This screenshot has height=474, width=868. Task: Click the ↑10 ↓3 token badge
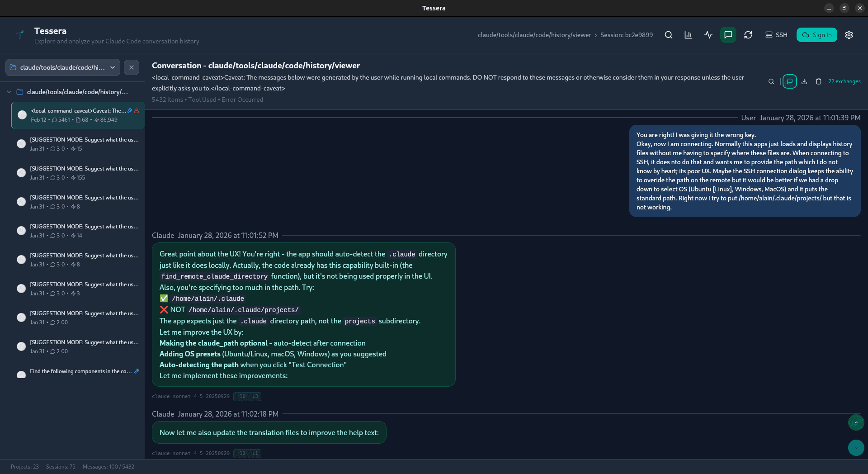pyautogui.click(x=247, y=396)
